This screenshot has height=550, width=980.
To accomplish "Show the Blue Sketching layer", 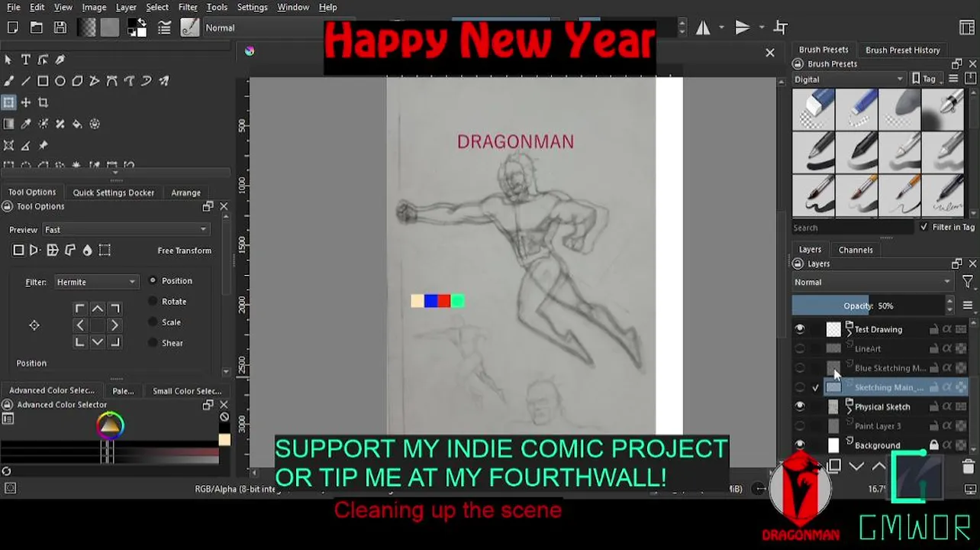I will [799, 368].
